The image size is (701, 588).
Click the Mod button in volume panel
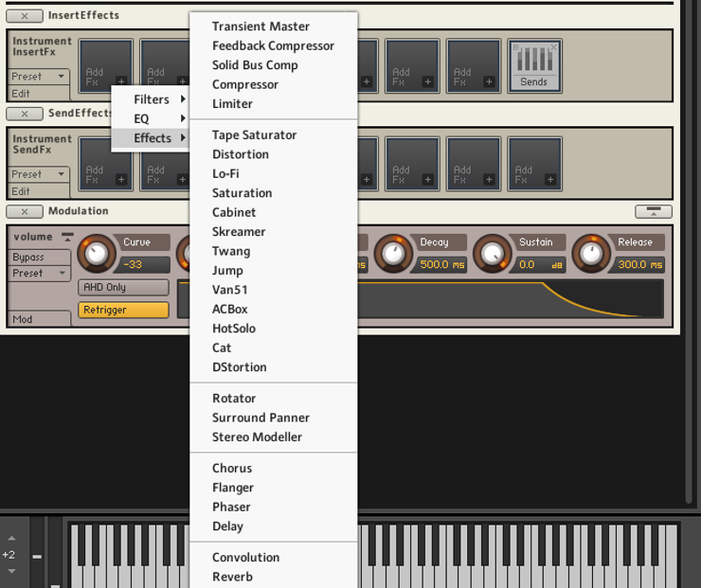40,319
